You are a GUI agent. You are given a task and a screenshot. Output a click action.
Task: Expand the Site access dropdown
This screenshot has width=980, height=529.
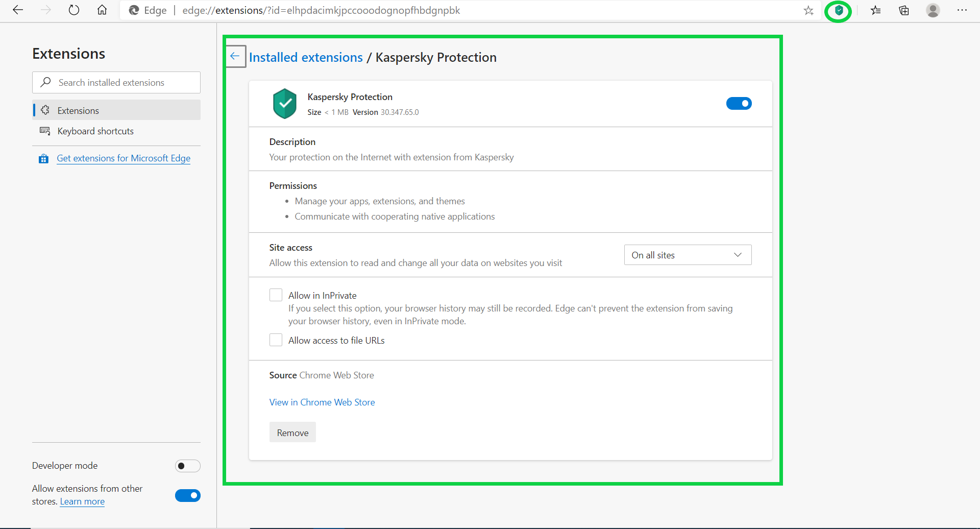tap(688, 255)
